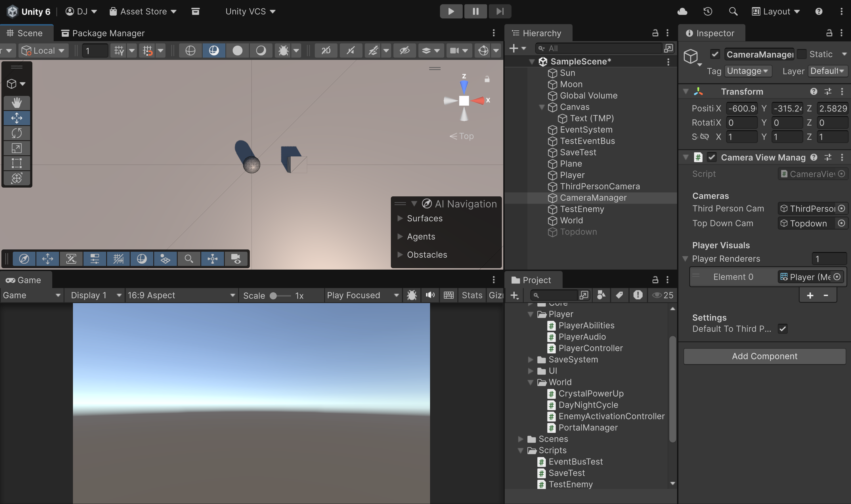851x504 pixels.
Task: Select the Hand (View) tool
Action: pos(16,102)
